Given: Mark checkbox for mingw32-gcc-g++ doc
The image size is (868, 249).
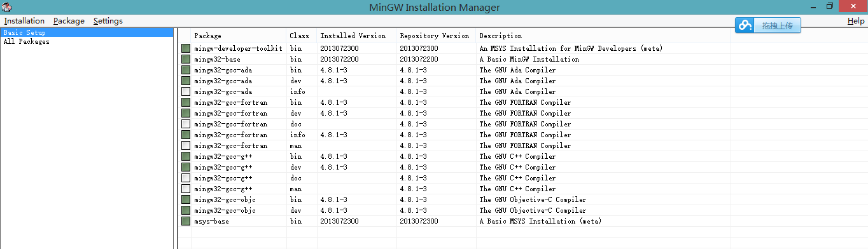Looking at the screenshot, I should (x=185, y=178).
